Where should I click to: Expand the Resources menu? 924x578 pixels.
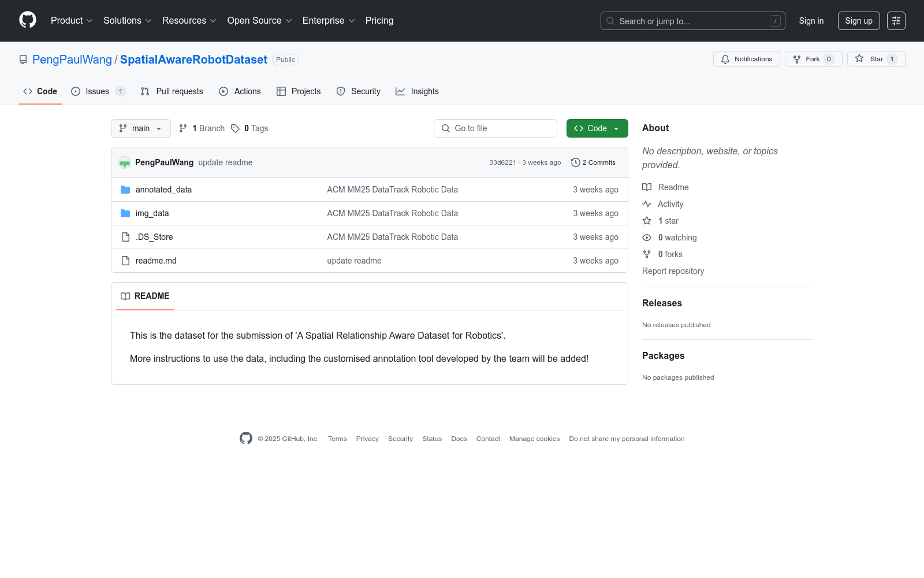point(189,21)
